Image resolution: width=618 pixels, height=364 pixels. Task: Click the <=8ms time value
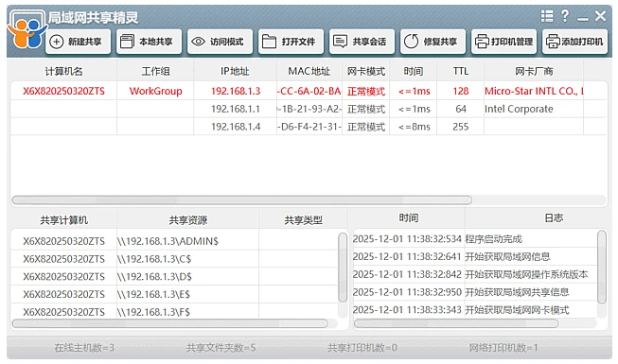pyautogui.click(x=414, y=127)
